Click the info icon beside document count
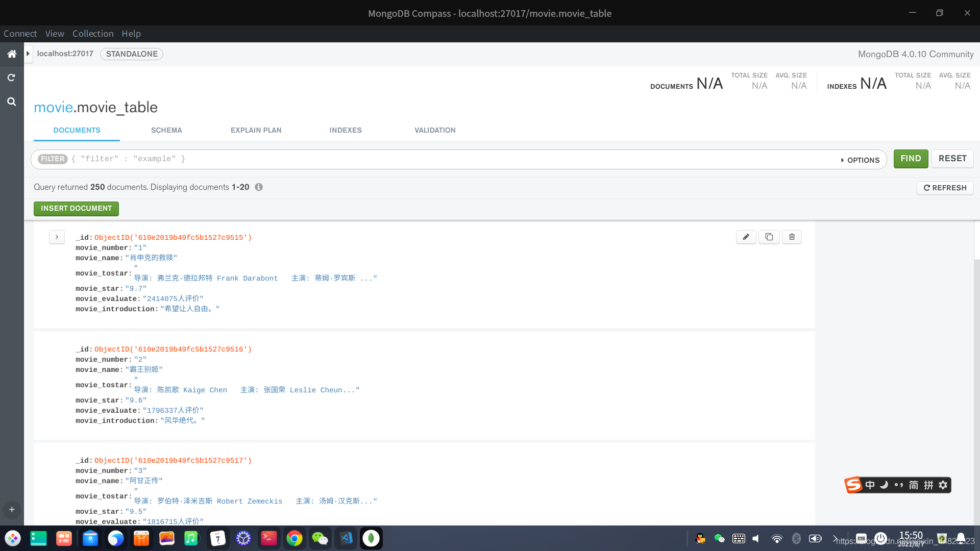Viewport: 980px width, 551px height. [259, 187]
